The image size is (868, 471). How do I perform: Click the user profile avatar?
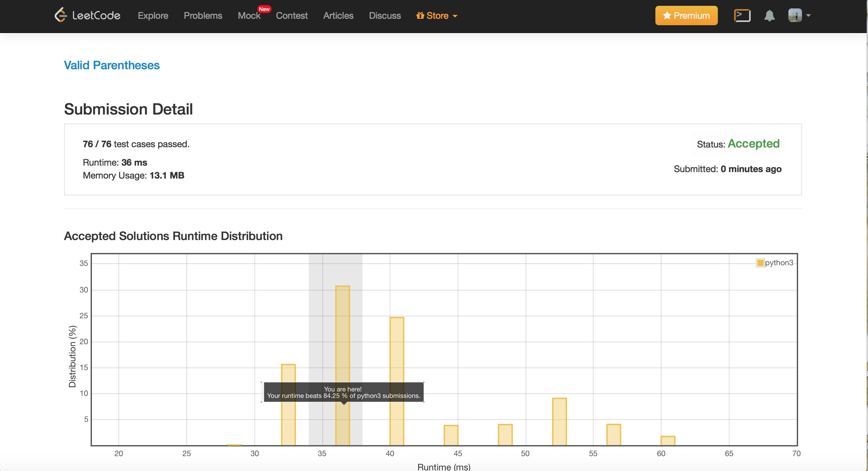[795, 16]
